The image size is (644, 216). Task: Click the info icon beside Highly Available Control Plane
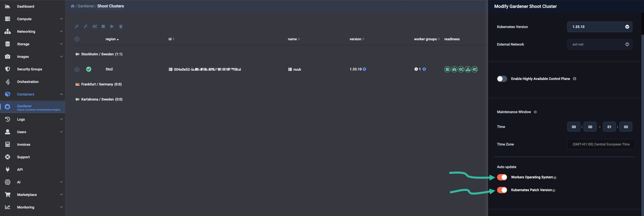tap(575, 79)
